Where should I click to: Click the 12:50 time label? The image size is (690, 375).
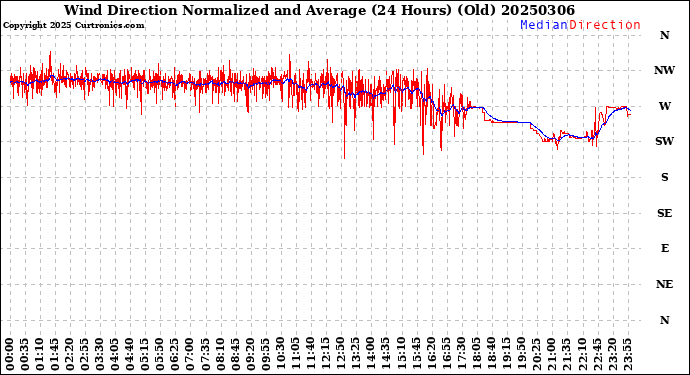click(x=340, y=354)
